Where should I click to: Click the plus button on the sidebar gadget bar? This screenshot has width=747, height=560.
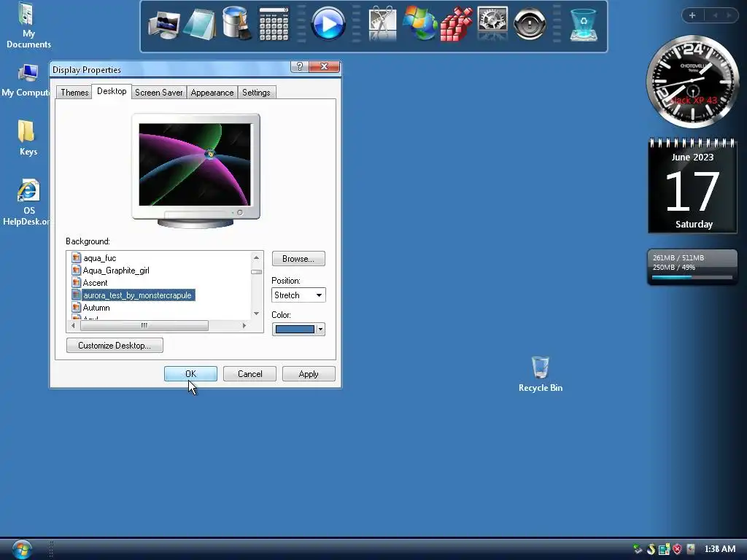(x=692, y=15)
